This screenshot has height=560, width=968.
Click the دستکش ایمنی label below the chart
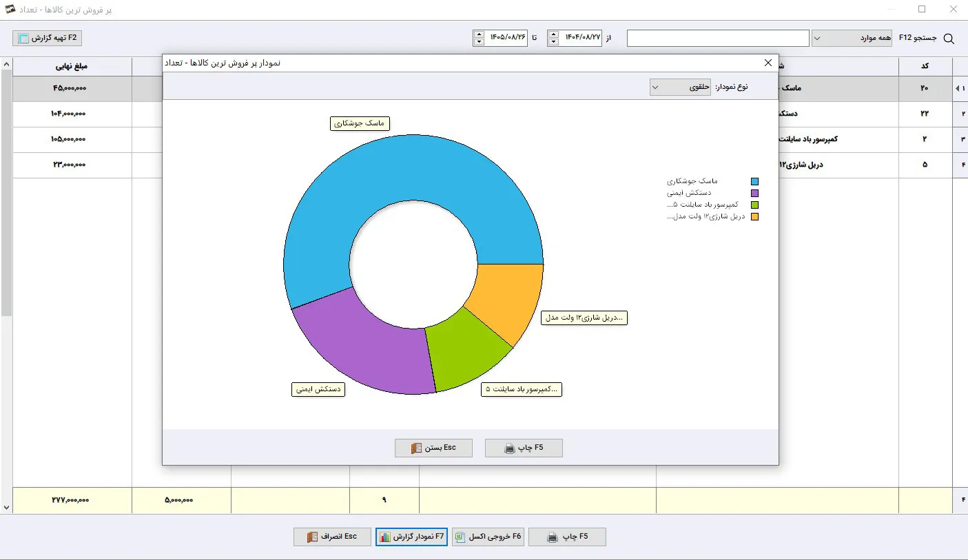click(x=318, y=389)
